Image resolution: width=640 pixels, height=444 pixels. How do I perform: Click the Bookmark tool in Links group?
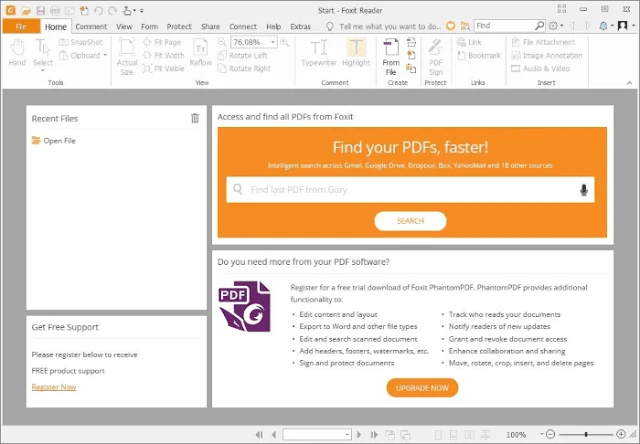click(478, 55)
